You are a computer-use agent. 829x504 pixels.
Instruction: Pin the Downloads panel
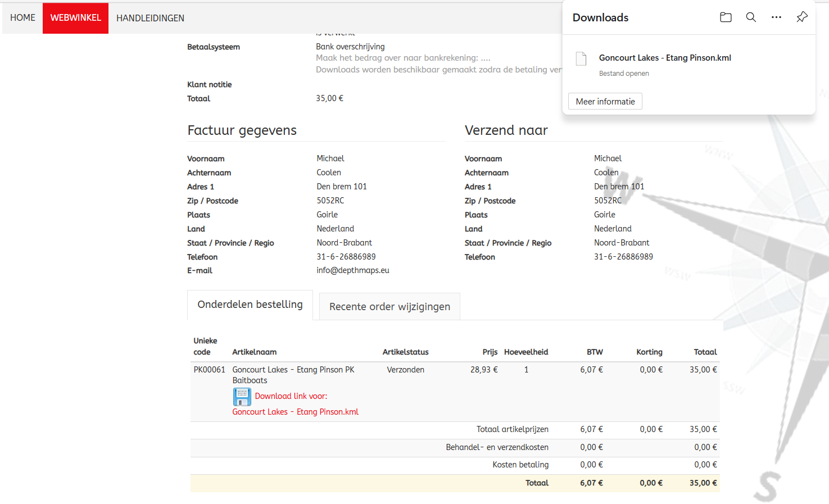[802, 17]
